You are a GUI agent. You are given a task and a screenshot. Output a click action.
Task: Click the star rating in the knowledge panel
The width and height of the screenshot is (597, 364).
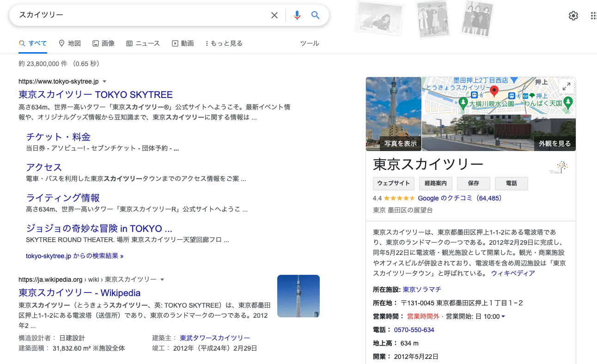399,198
